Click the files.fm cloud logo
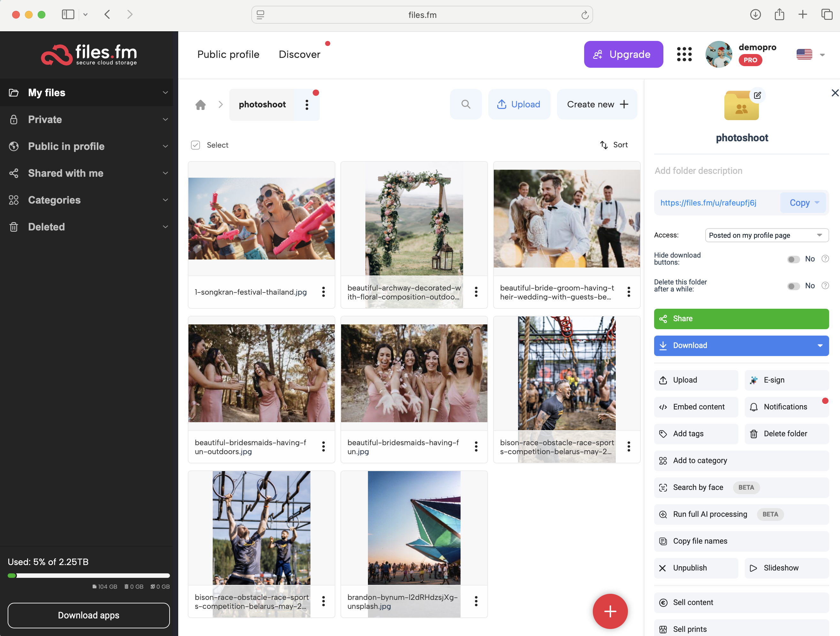The image size is (840, 636). (x=89, y=55)
